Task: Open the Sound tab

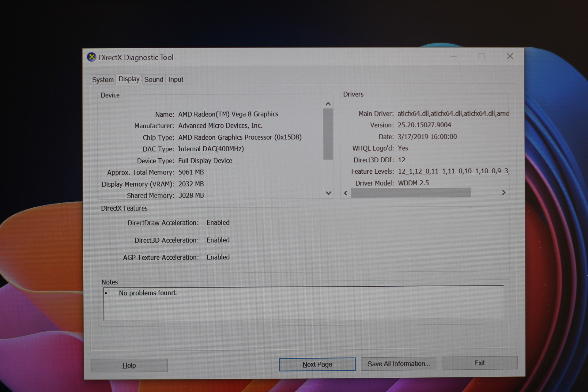Action: click(153, 80)
